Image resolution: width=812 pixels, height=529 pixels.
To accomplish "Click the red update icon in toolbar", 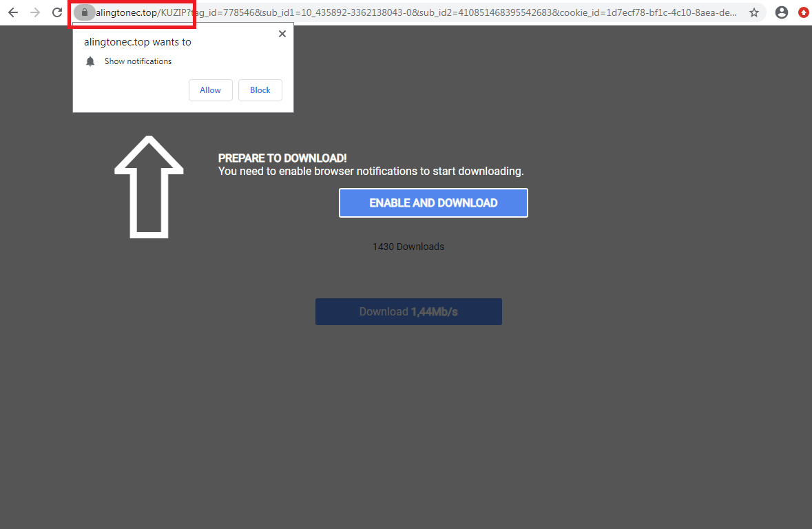I will coord(803,12).
